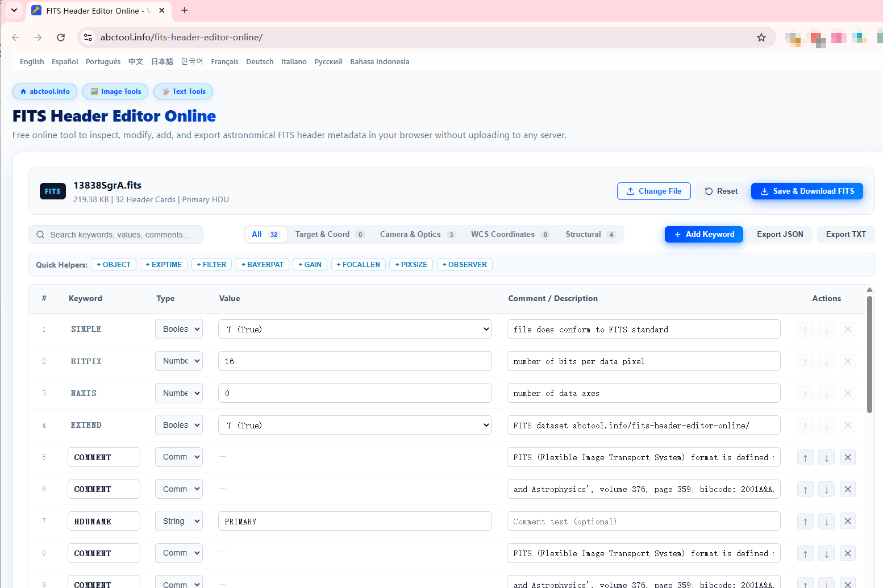Move row 5 COMMENT down
This screenshot has height=588, width=883.
(x=827, y=457)
